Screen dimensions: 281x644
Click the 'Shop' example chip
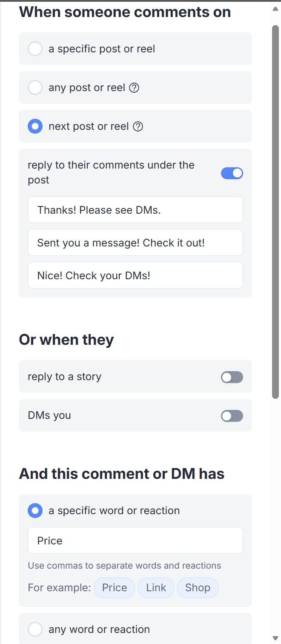[x=198, y=587]
